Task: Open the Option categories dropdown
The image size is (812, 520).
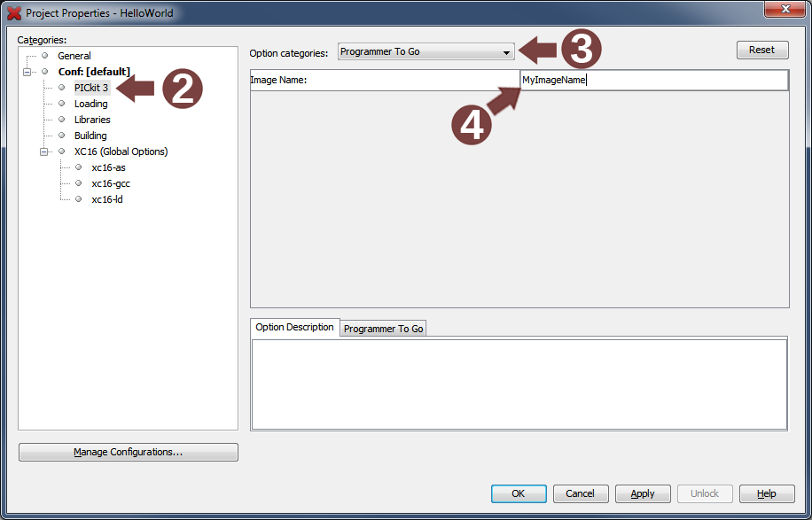Action: click(x=426, y=52)
